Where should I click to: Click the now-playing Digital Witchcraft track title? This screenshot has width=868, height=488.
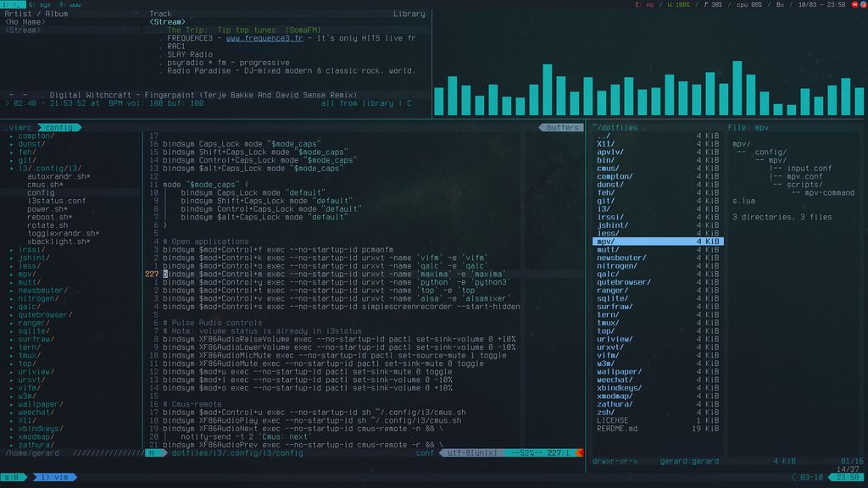(203, 95)
